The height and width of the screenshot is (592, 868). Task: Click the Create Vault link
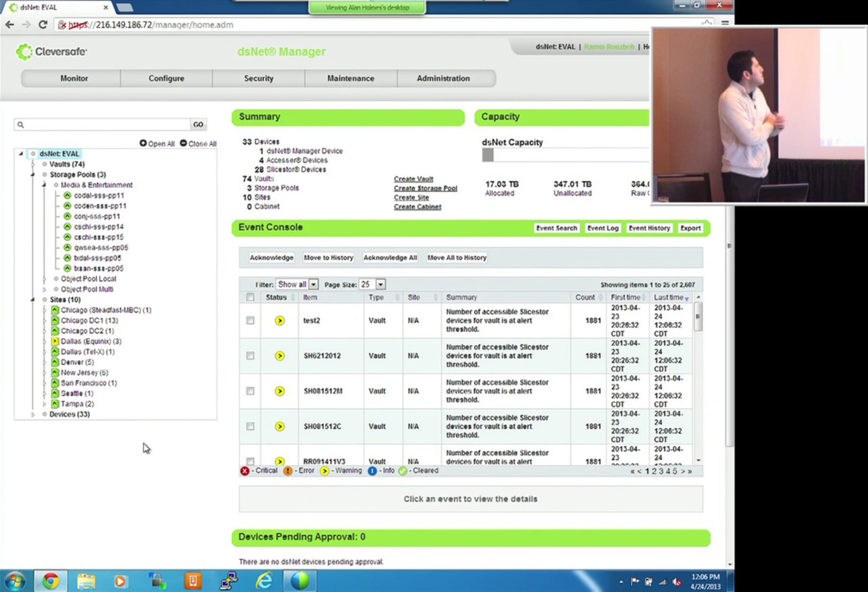(413, 179)
